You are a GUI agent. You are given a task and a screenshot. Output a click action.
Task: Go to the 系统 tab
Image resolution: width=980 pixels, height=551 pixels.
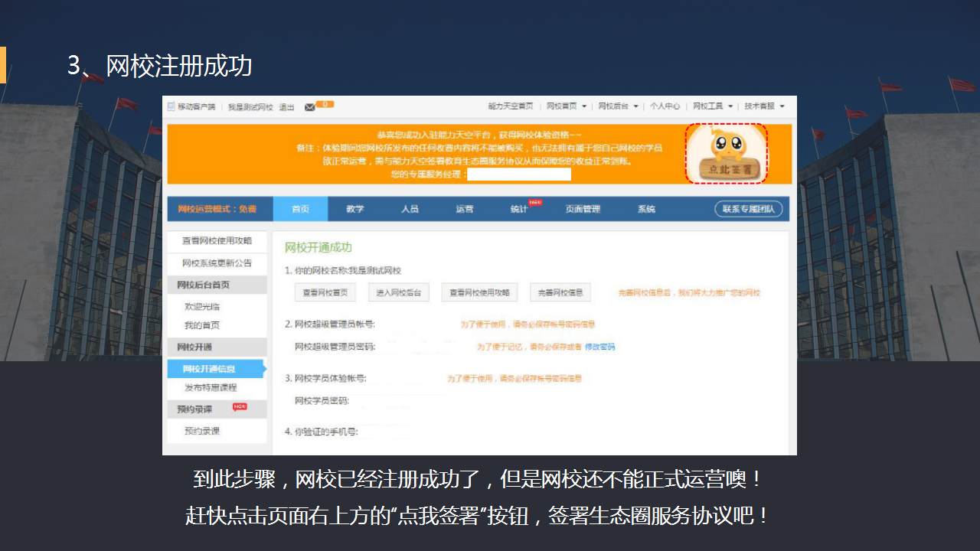click(646, 209)
